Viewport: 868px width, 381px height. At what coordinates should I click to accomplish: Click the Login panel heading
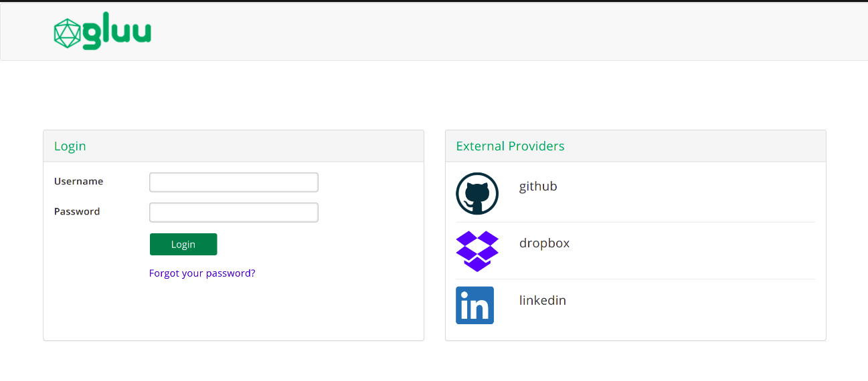pyautogui.click(x=70, y=146)
